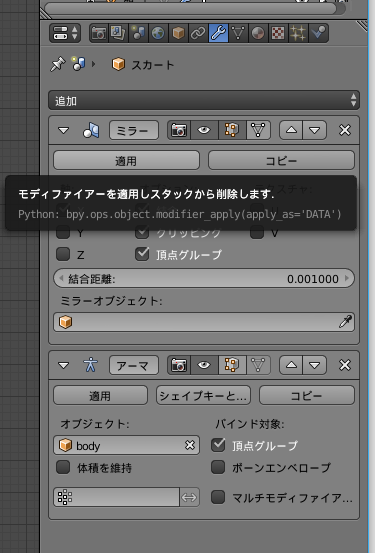Pick mirror object with eyedropper
Image resolution: width=375 pixels, height=553 pixels.
point(345,322)
